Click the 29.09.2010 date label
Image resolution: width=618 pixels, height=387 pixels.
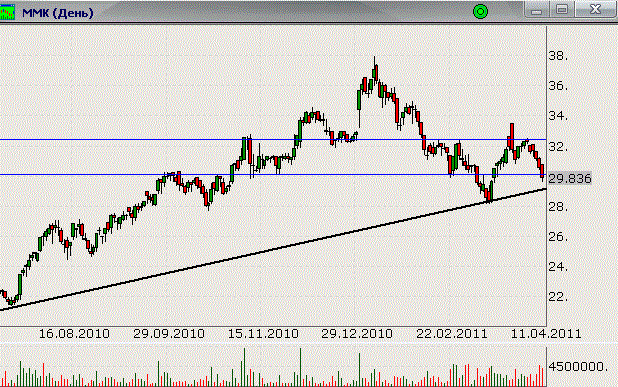click(x=169, y=334)
